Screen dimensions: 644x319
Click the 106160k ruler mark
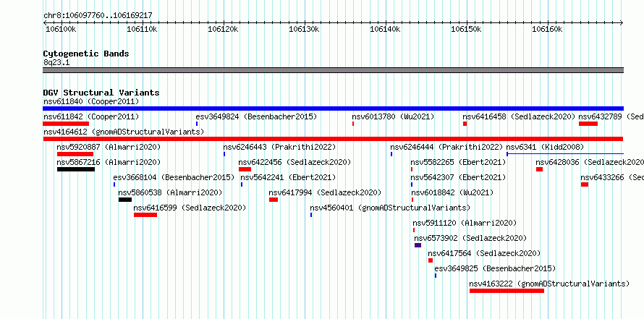click(548, 29)
